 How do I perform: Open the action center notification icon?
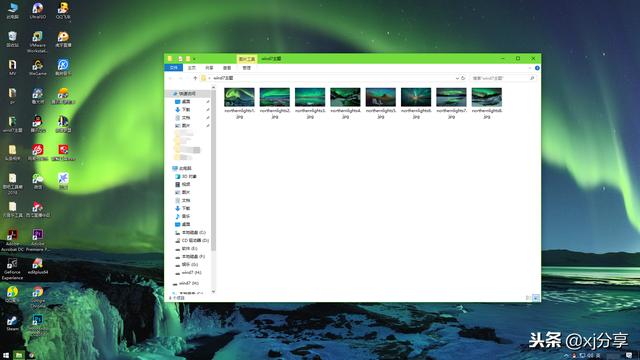[x=629, y=356]
